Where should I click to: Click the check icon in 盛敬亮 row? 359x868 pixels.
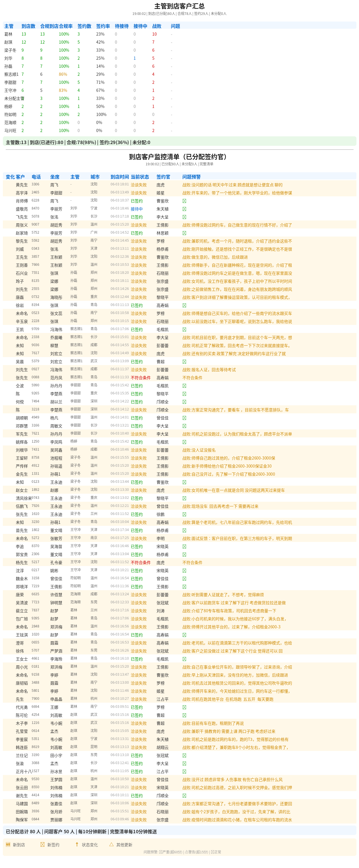184,209
